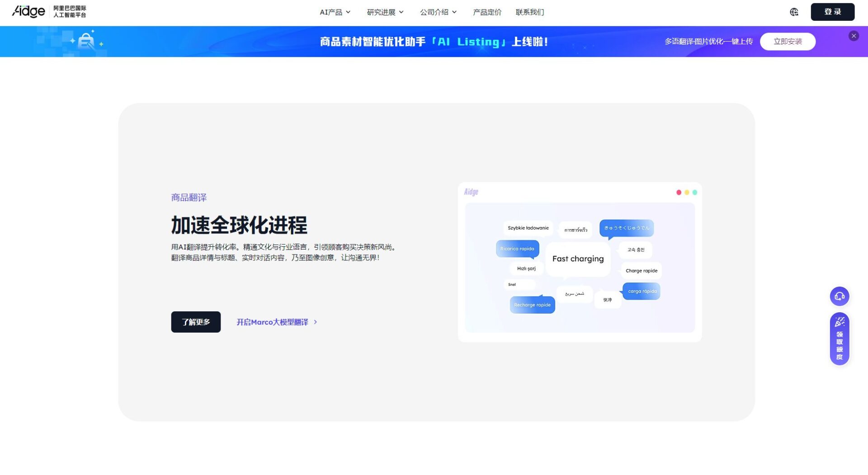This screenshot has width=868, height=475.
Task: Click the Aidge logo in the header
Action: tap(28, 12)
